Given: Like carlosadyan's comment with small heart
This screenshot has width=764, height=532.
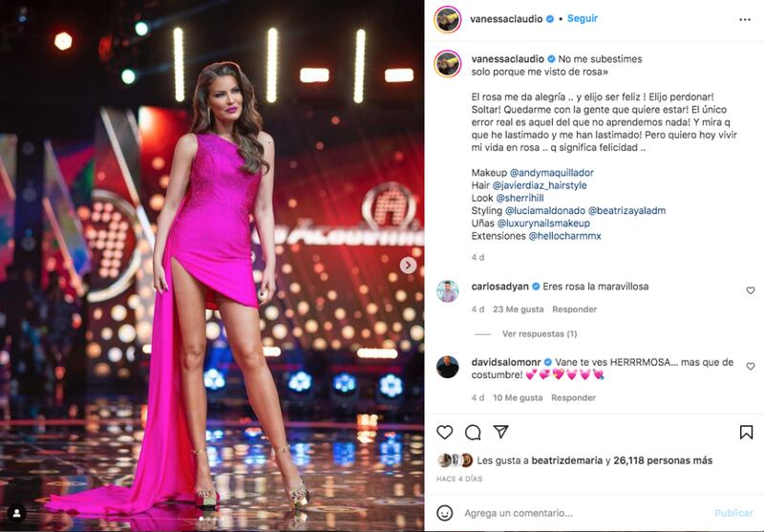Looking at the screenshot, I should 751,290.
